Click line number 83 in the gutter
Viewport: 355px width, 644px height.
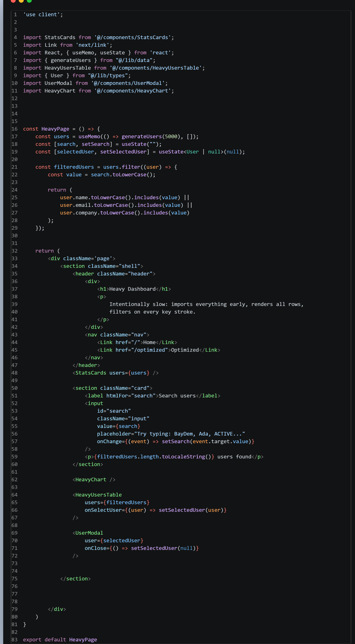tap(14, 640)
